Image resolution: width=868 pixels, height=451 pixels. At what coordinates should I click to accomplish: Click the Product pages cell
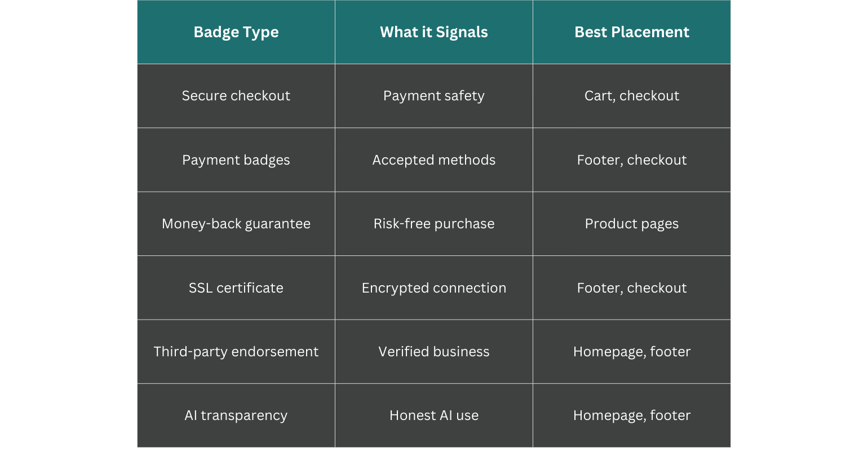pyautogui.click(x=632, y=224)
